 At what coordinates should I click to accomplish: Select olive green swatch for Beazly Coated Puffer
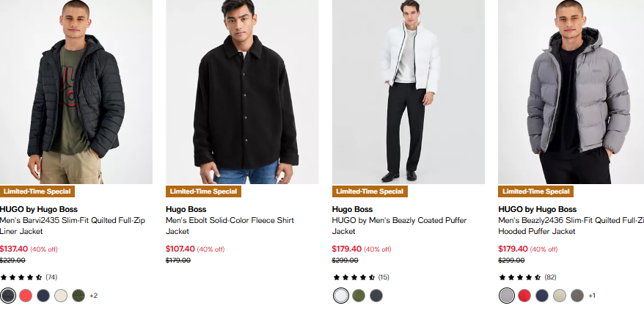[359, 296]
